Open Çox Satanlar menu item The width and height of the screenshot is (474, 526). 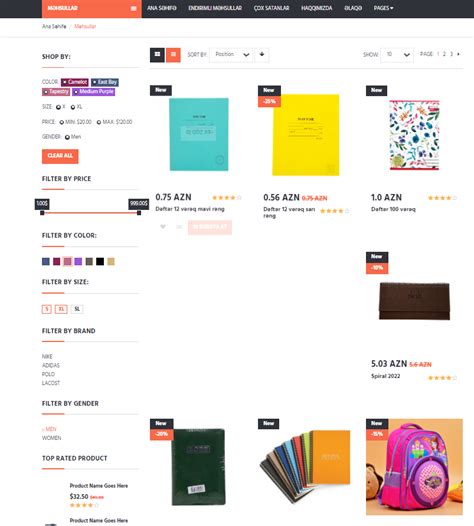(271, 8)
